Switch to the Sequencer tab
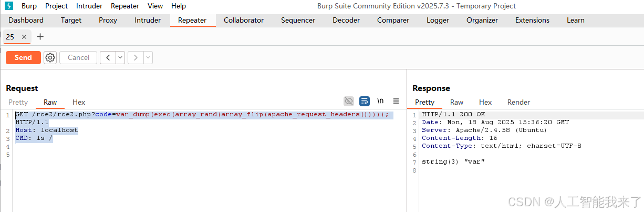 [298, 21]
